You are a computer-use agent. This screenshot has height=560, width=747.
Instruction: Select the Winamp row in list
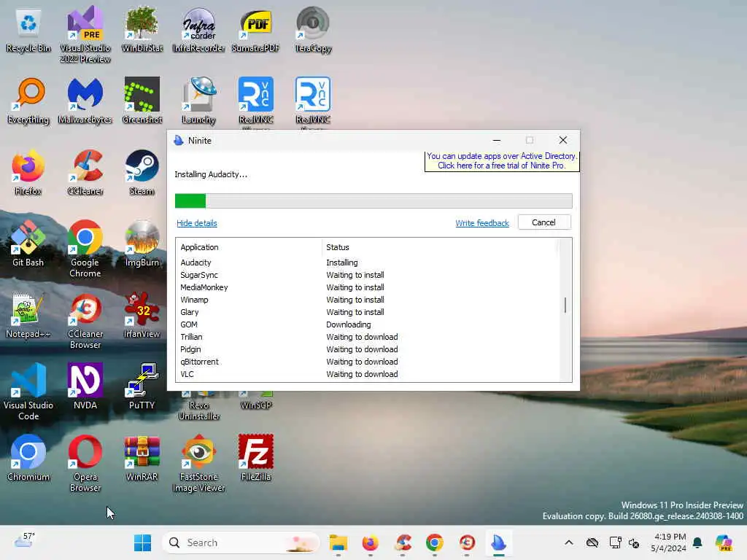(x=367, y=300)
